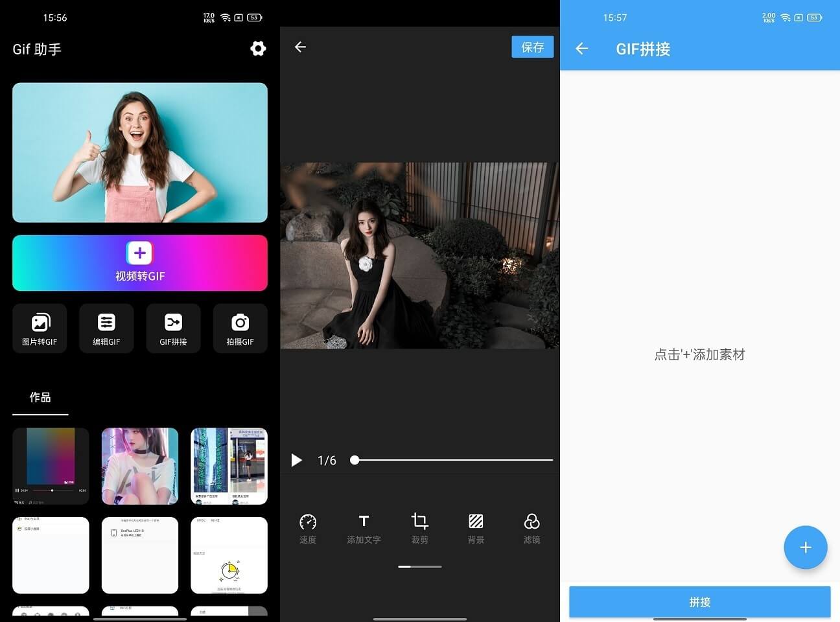This screenshot has height=622, width=840.
Task: Play the GIF frame preview
Action: pos(296,460)
